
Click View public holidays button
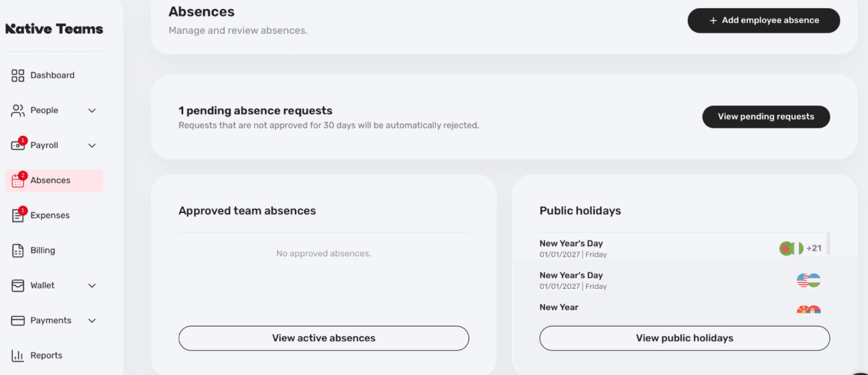coord(684,338)
